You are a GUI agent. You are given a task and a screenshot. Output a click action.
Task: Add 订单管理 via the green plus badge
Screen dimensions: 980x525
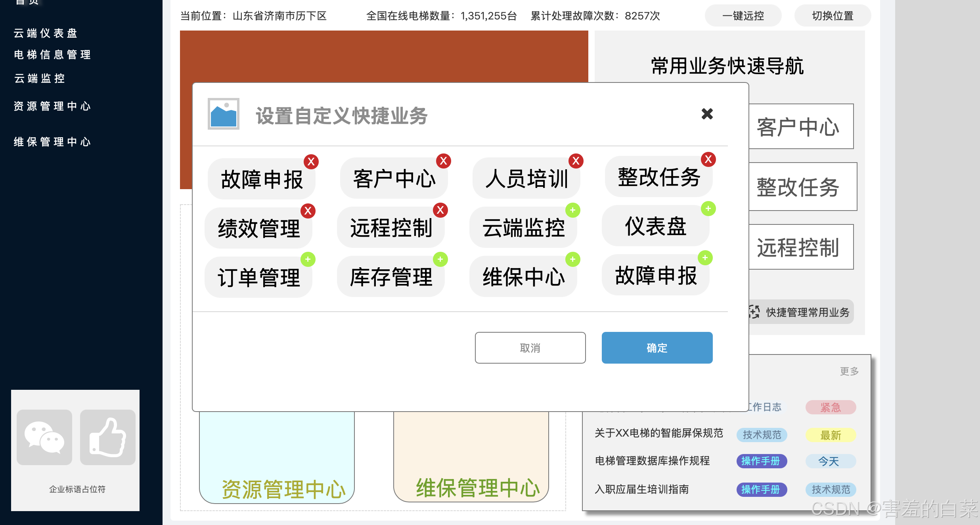[308, 259]
